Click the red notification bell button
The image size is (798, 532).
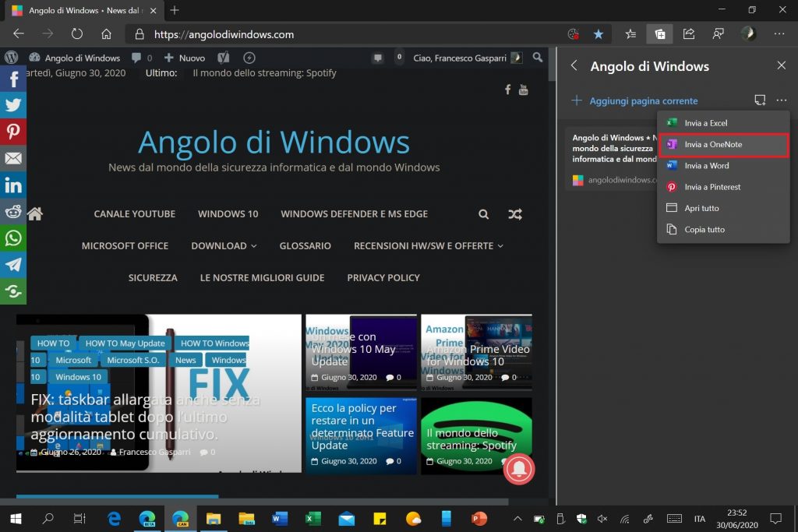(x=519, y=469)
